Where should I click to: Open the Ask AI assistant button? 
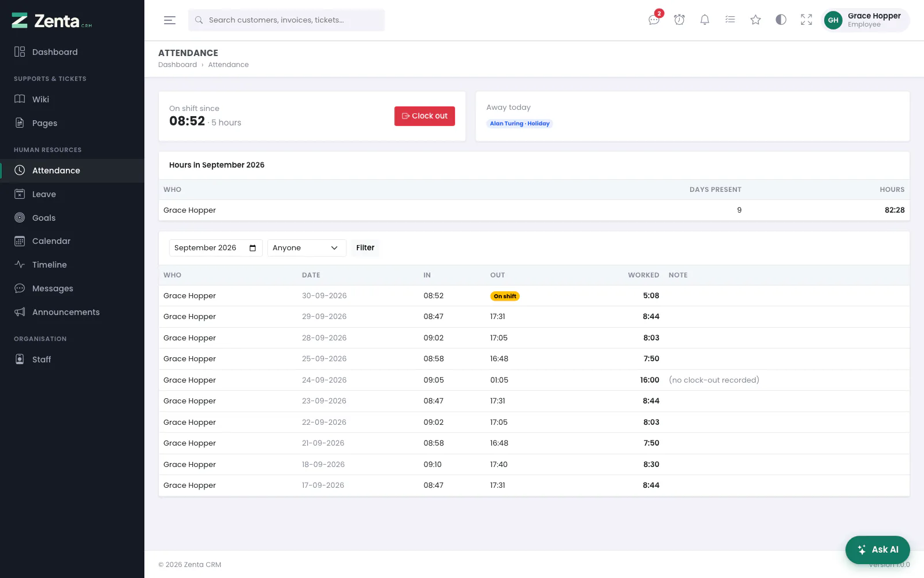[x=877, y=550]
